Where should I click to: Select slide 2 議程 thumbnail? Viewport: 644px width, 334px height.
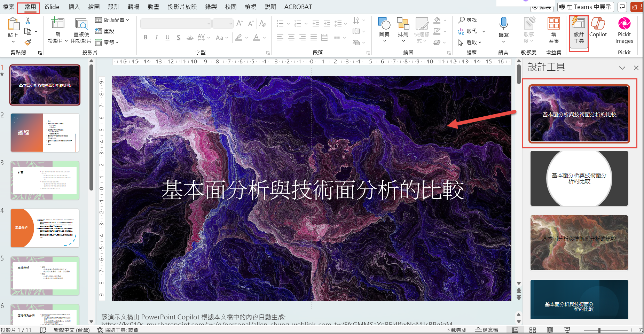45,132
